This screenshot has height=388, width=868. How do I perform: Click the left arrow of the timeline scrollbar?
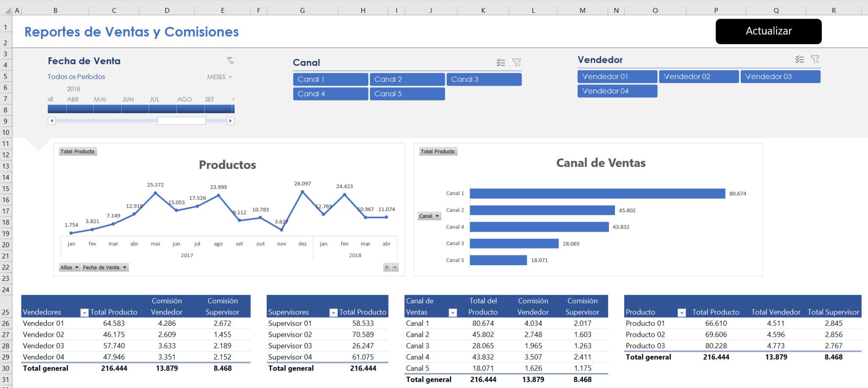(52, 121)
